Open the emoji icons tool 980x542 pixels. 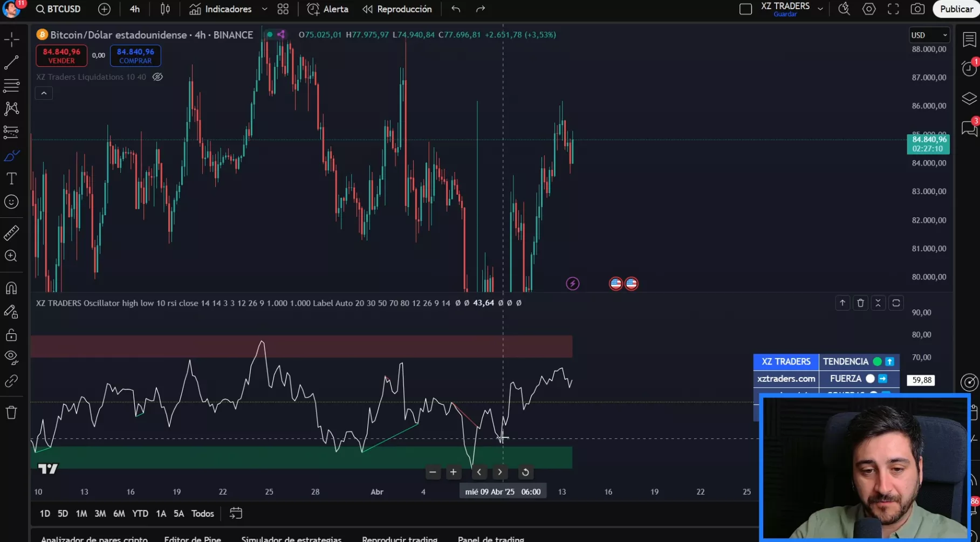[11, 202]
